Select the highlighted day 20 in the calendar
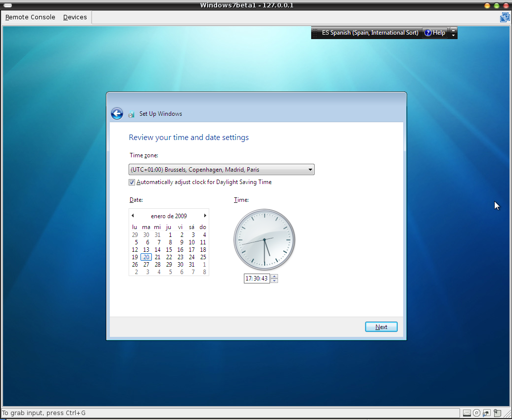Image resolution: width=512 pixels, height=420 pixels. pyautogui.click(x=146, y=257)
